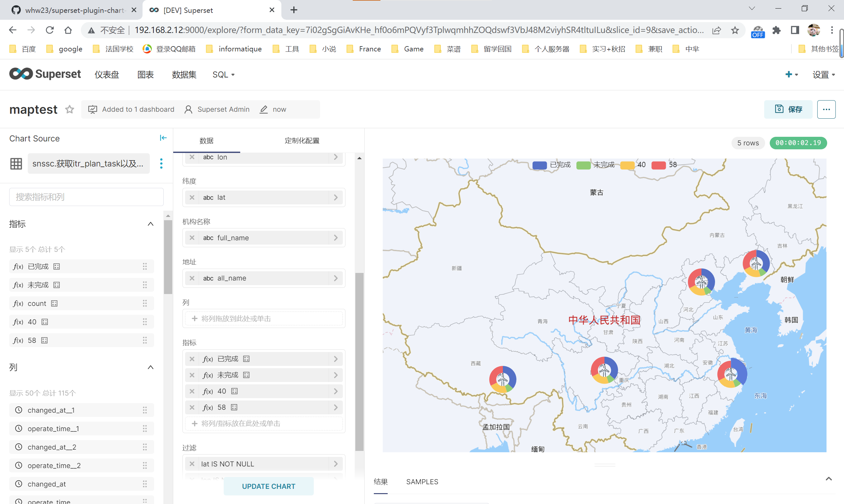
Task: Click the 保存 save button
Action: tap(788, 109)
